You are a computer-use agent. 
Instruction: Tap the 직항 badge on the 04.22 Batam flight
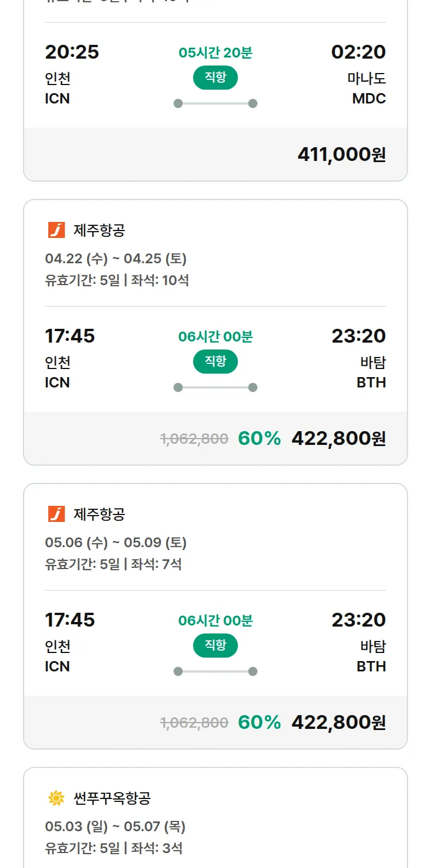tap(215, 362)
